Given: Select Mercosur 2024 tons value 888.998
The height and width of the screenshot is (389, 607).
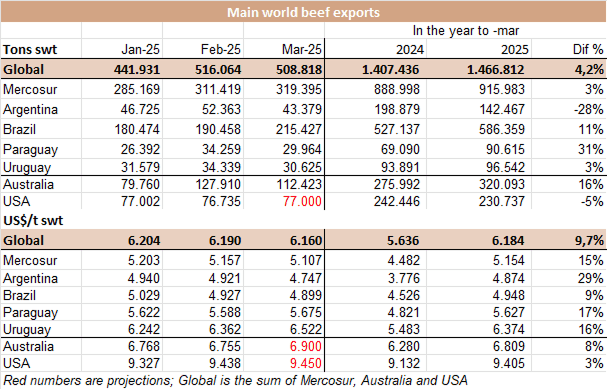Looking at the screenshot, I should (x=397, y=90).
